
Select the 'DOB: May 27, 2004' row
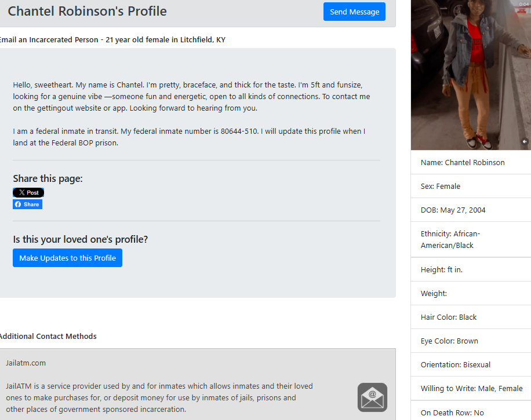(x=471, y=210)
